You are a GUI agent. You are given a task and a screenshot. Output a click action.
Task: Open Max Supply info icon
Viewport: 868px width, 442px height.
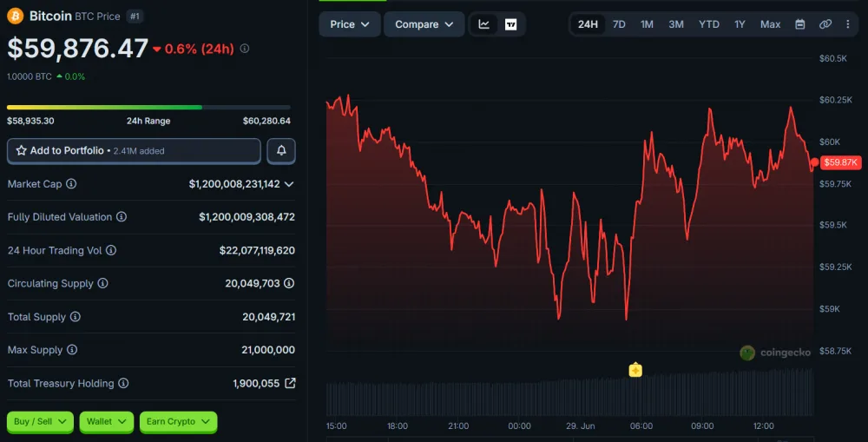tap(72, 350)
